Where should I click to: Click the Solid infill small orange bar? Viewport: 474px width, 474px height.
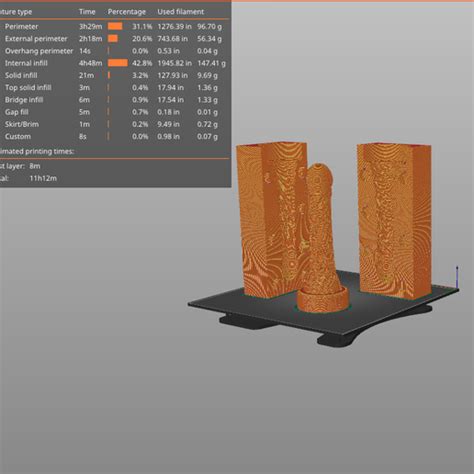click(109, 75)
